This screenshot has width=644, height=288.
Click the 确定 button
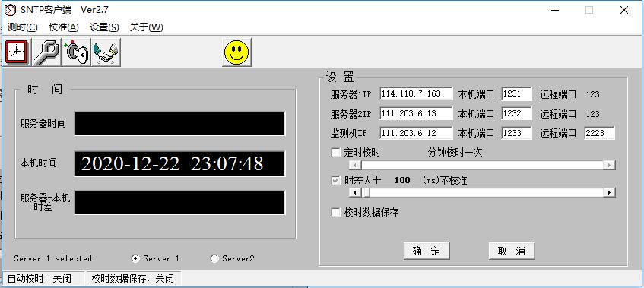[427, 251]
